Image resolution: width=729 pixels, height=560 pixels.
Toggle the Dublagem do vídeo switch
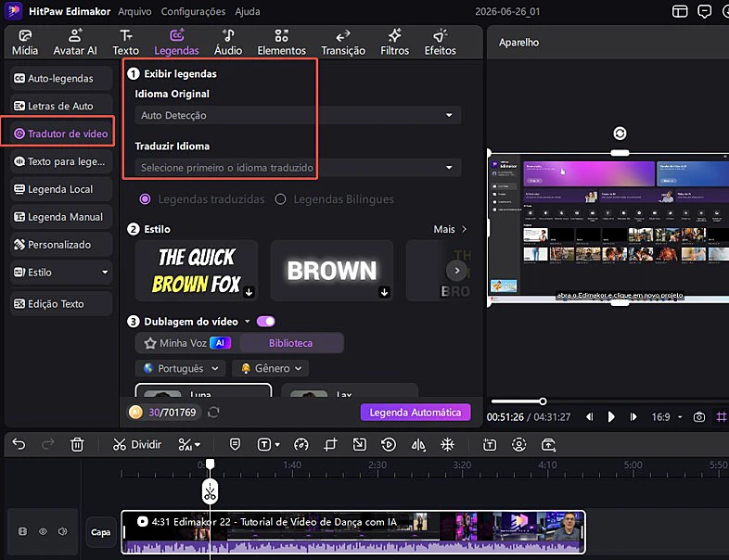(x=266, y=322)
